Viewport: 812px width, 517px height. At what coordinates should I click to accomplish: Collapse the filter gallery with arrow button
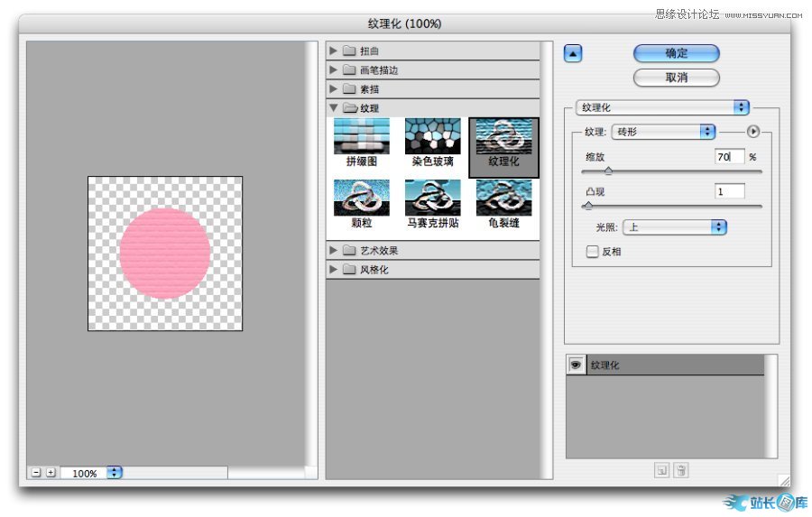pyautogui.click(x=572, y=53)
